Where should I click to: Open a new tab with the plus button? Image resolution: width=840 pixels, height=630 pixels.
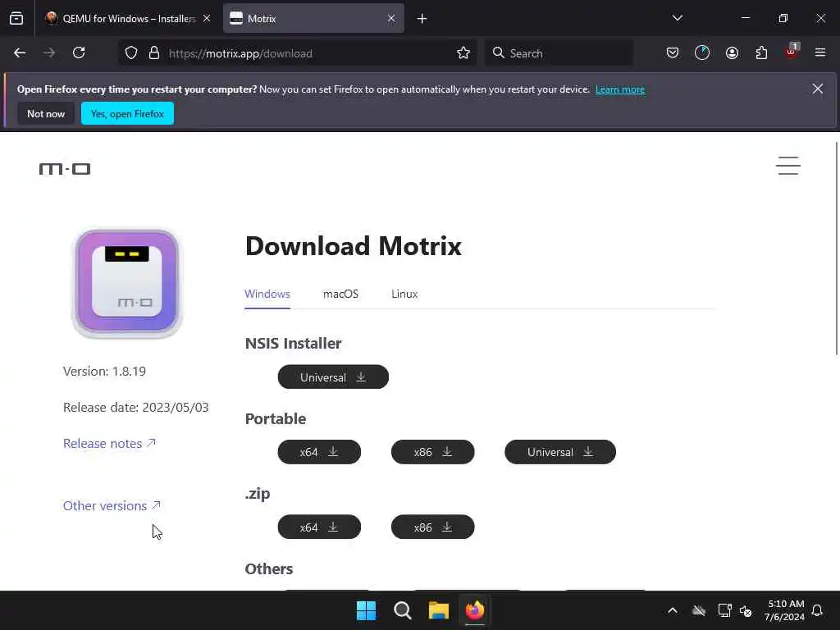pos(422,19)
